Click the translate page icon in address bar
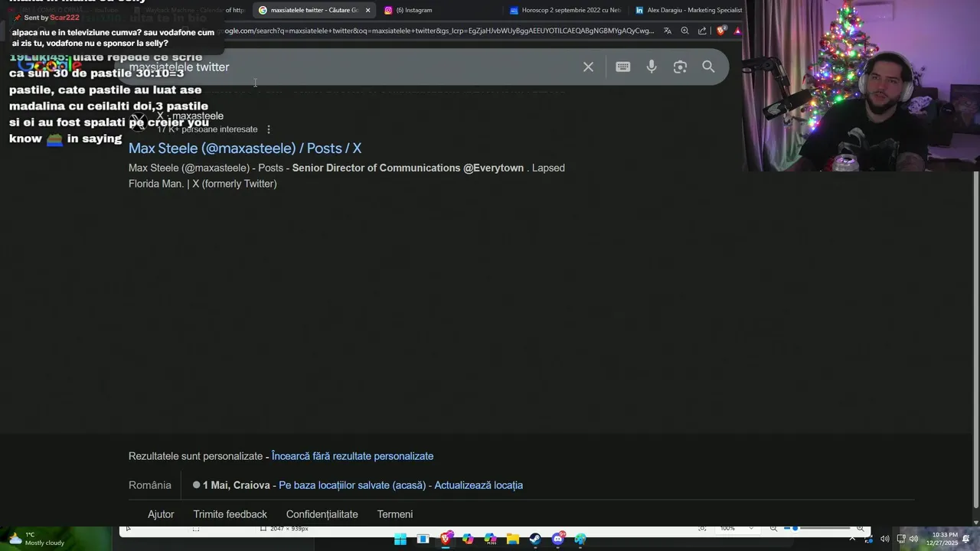 [668, 31]
